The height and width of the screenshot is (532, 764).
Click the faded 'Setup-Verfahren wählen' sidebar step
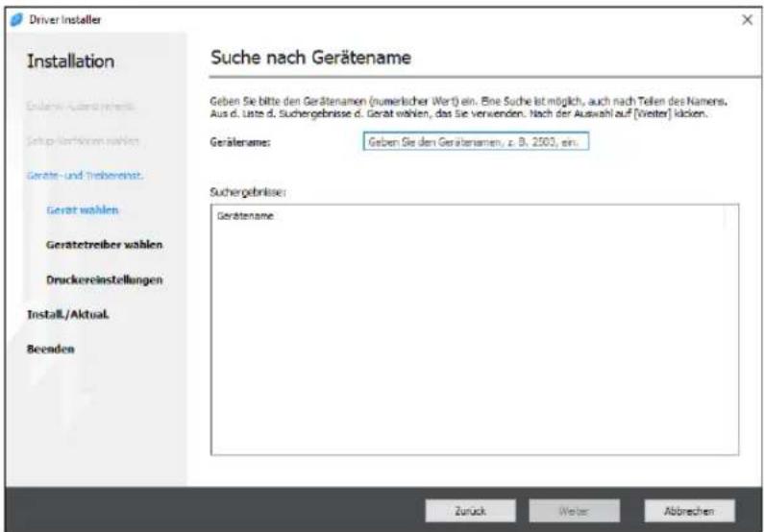click(x=83, y=140)
